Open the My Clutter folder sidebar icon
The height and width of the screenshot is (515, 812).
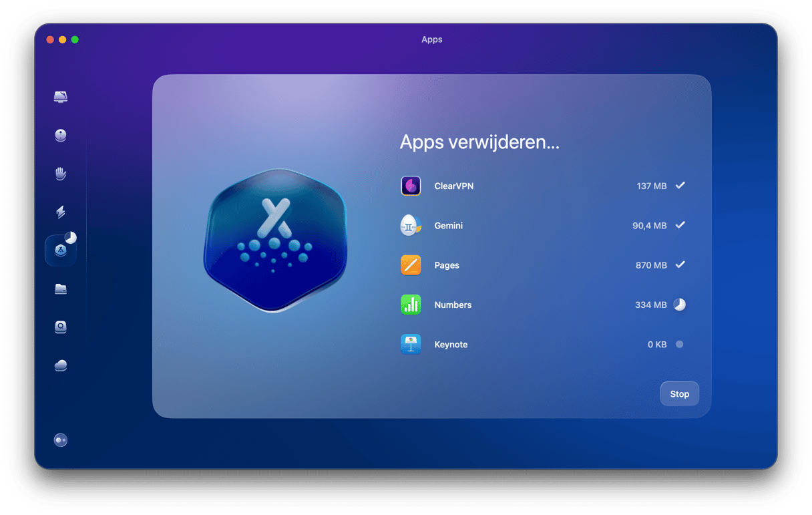click(61, 289)
